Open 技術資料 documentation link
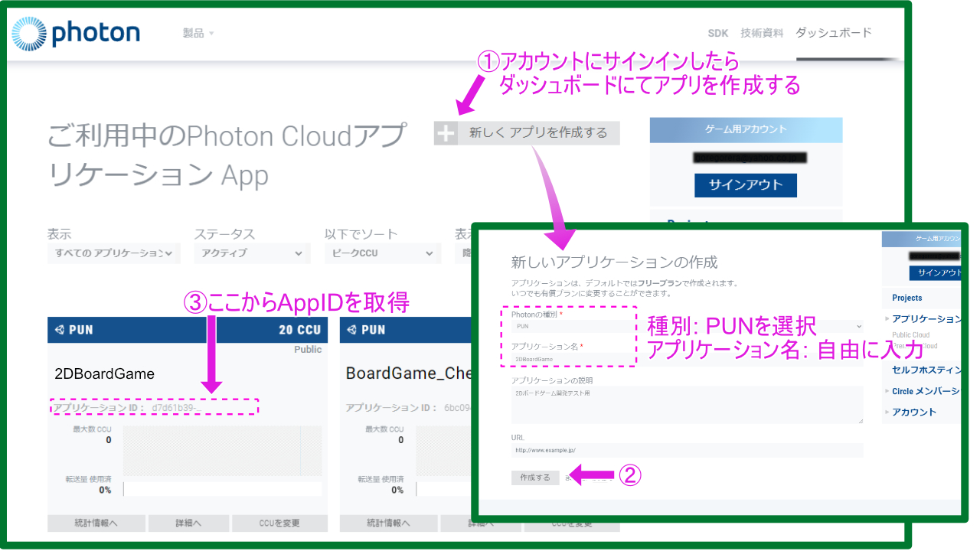This screenshot has height=551, width=980. pyautogui.click(x=762, y=33)
